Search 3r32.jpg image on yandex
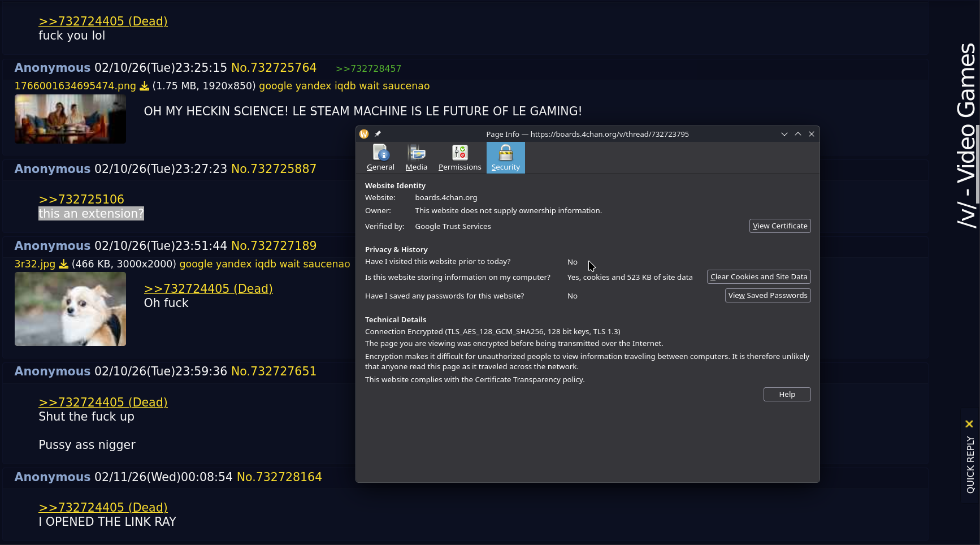Image resolution: width=980 pixels, height=545 pixels. [x=234, y=264]
